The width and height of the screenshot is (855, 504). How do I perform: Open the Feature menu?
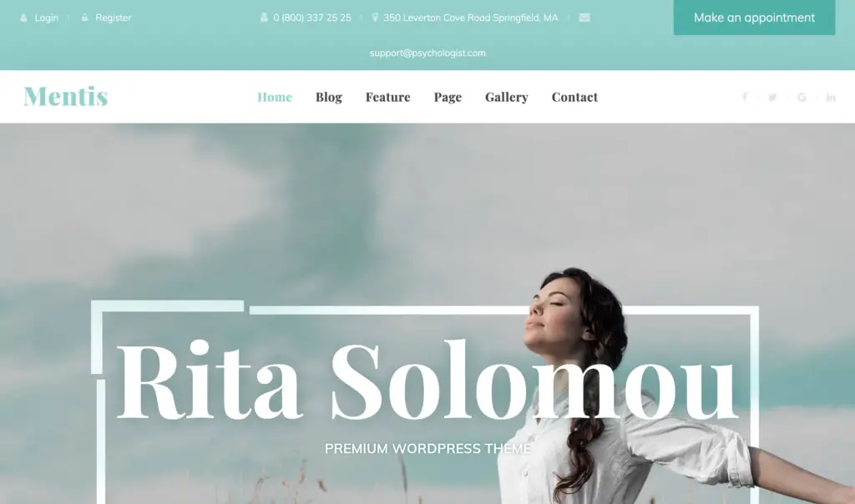pos(387,97)
